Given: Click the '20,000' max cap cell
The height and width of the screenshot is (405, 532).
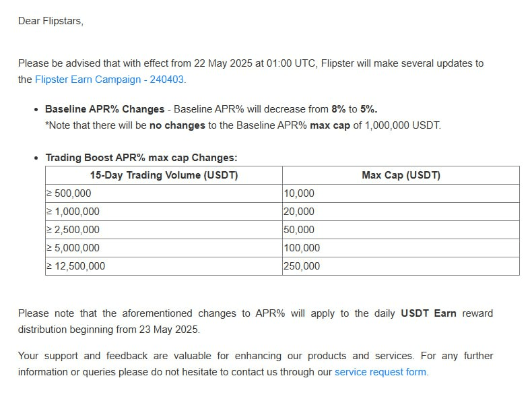Looking at the screenshot, I should [401, 212].
